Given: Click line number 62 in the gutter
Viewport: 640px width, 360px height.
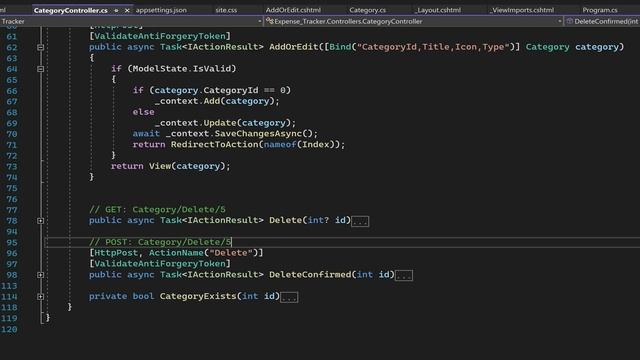Looking at the screenshot, I should coord(12,47).
